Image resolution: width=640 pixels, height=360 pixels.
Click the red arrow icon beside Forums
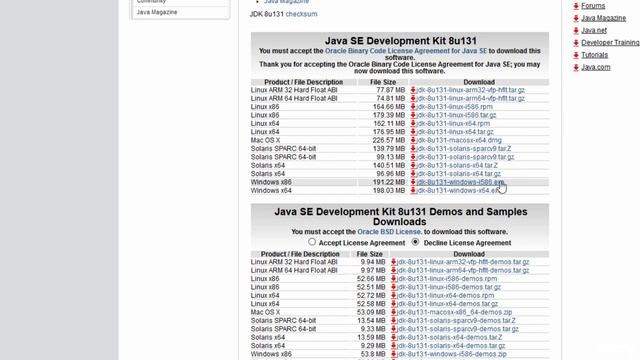coord(576,6)
